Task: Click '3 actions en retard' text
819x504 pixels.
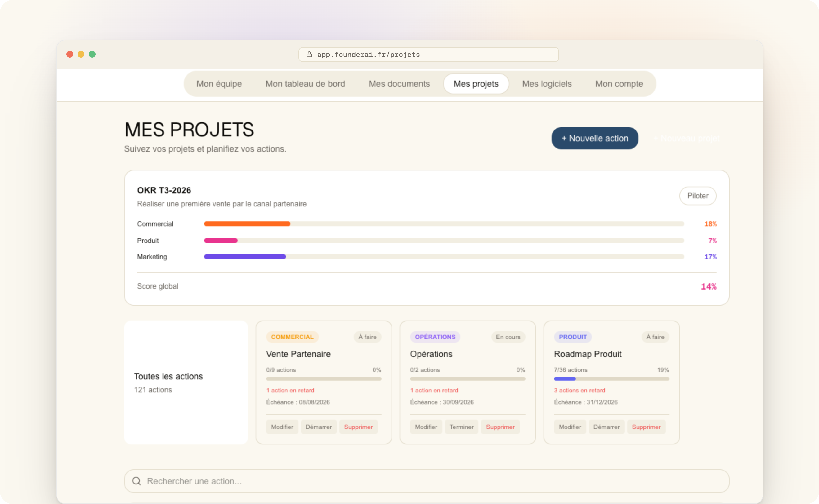Action: click(x=580, y=390)
